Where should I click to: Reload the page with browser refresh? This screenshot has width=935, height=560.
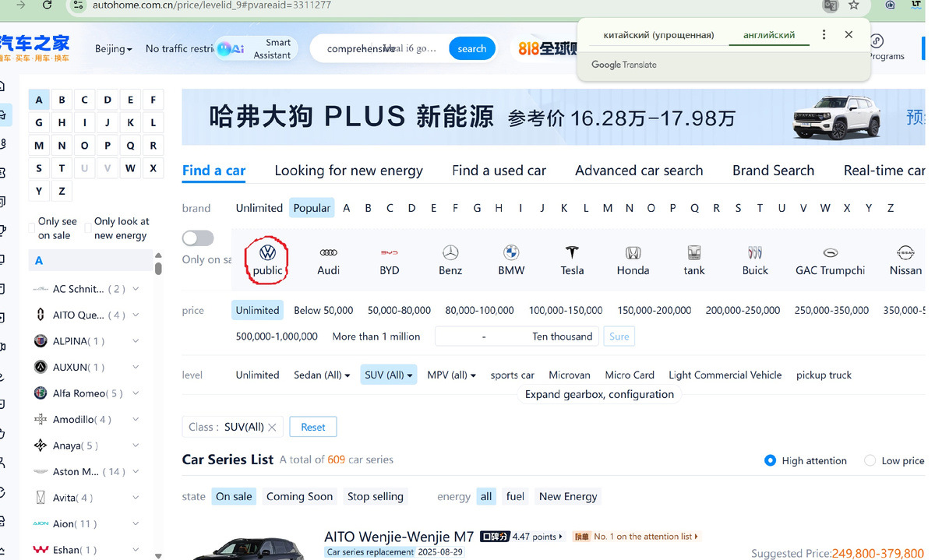coord(48,5)
